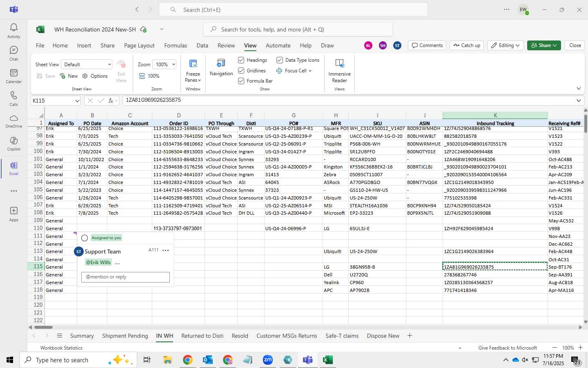This screenshot has height=368, width=588.
Task: Open the Data ribbon tab
Action: 202,45
